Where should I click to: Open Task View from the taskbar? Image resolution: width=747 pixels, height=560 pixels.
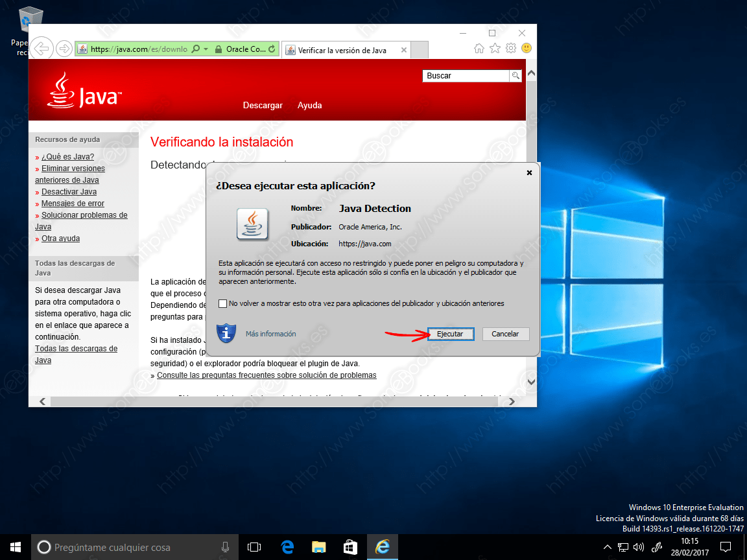tap(254, 547)
